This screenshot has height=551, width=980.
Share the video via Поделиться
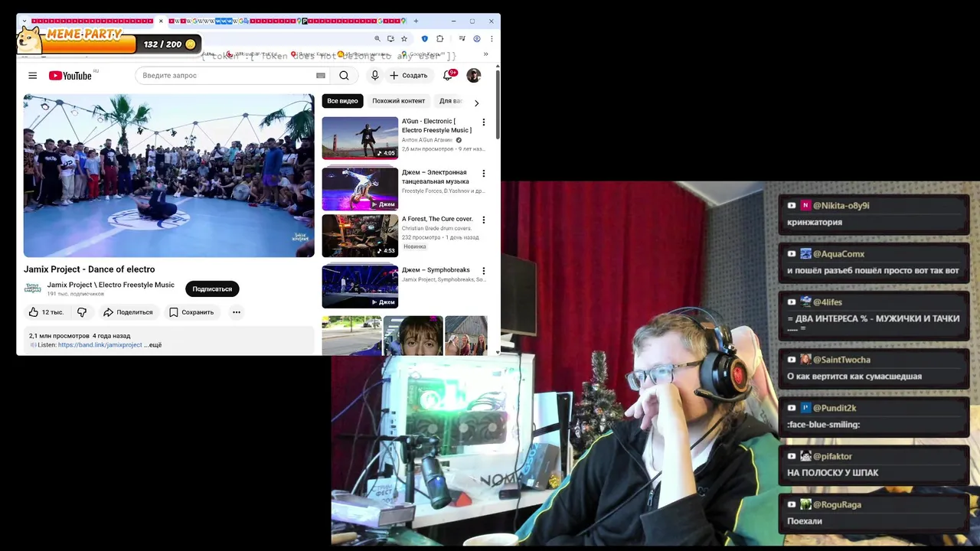point(129,312)
